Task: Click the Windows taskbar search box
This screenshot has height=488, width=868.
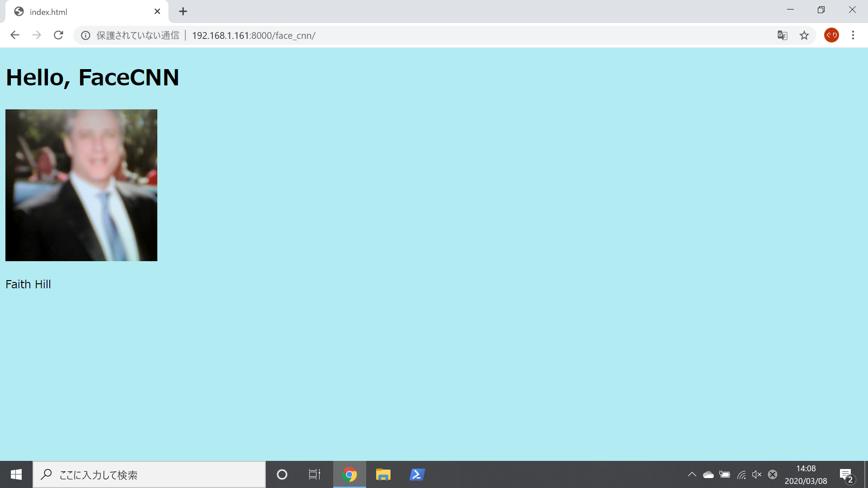Action: coord(149,474)
